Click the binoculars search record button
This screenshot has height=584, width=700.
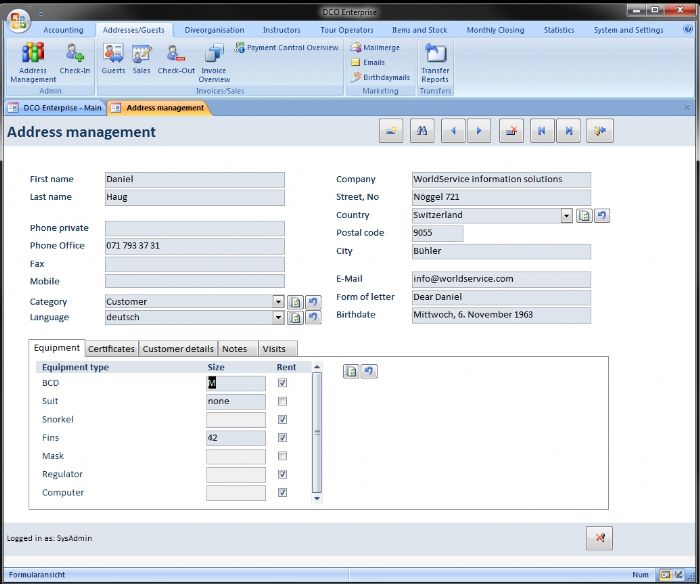click(422, 131)
